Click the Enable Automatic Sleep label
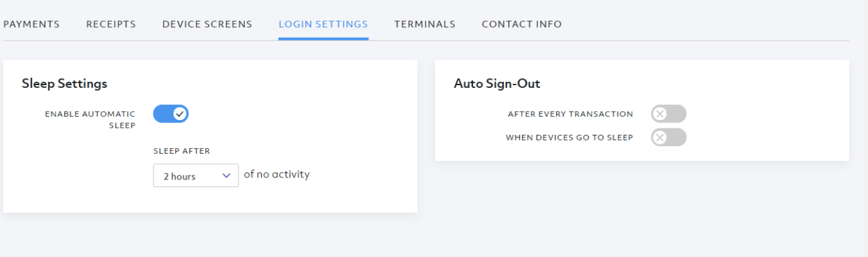Image resolution: width=868 pixels, height=257 pixels. [x=90, y=119]
